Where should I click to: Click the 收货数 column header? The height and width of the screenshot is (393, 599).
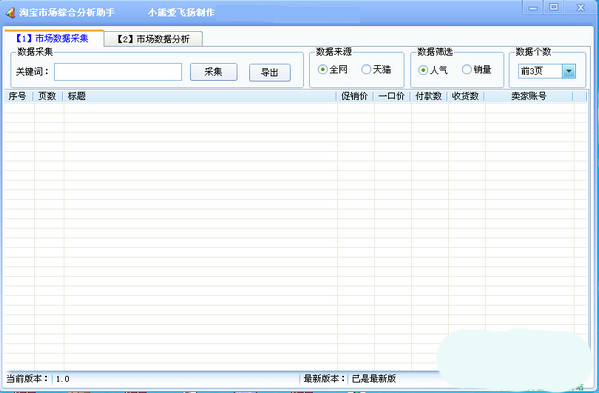click(x=465, y=96)
